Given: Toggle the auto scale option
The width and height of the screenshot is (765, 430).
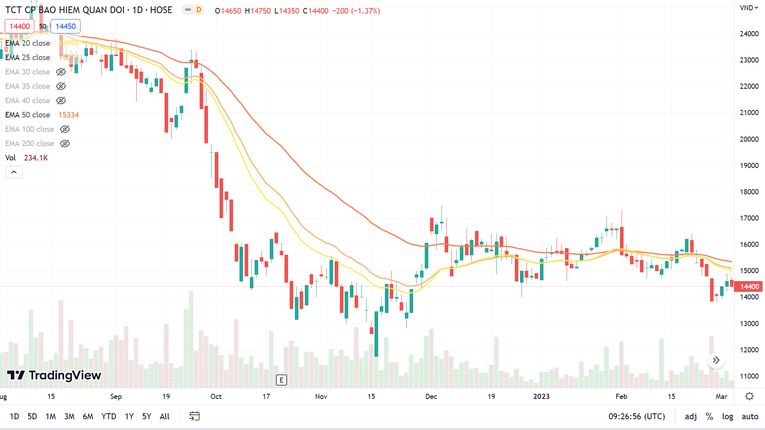Looking at the screenshot, I should click(749, 416).
